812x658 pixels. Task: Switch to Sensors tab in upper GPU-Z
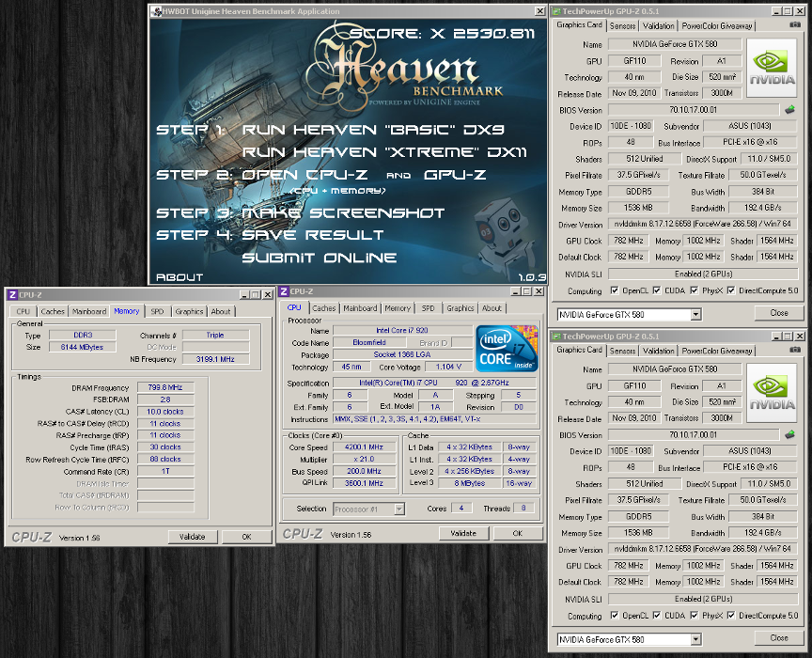tap(622, 25)
